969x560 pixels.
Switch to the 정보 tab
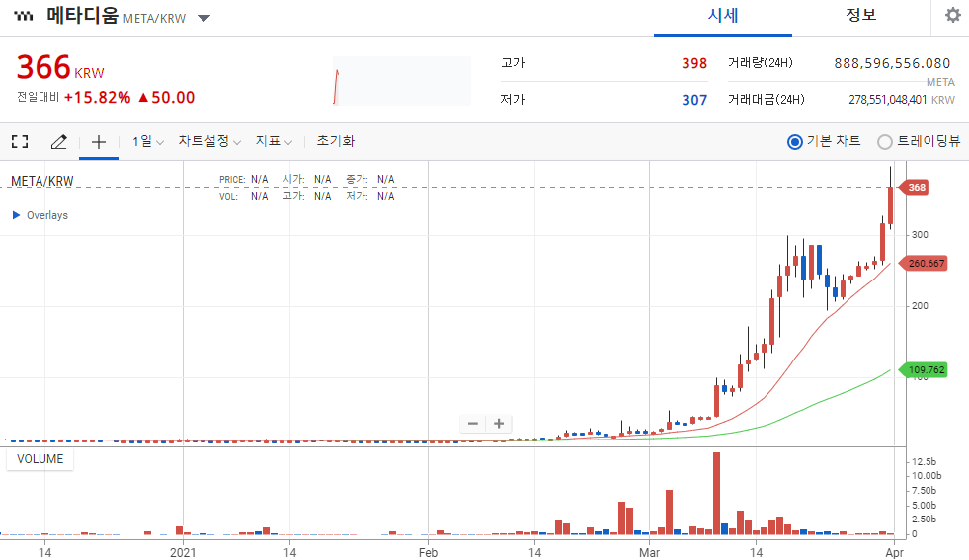(x=861, y=16)
